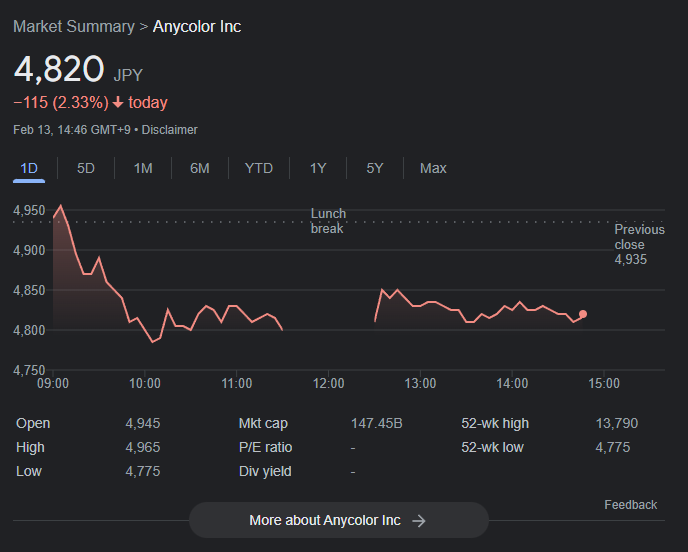Click the 12:00 time axis label
Viewport: 688px width, 552px height.
pos(328,384)
